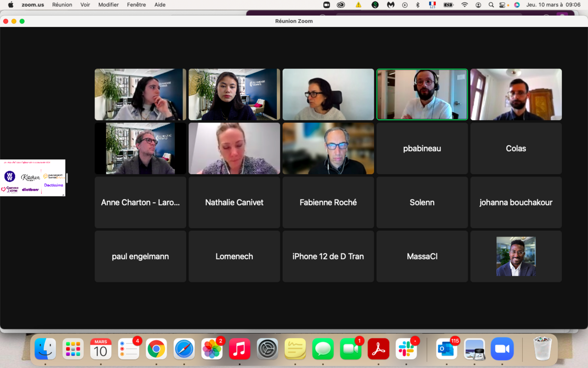The image size is (588, 368).
Task: Click the Zoom app icon in Dock
Action: (x=502, y=349)
